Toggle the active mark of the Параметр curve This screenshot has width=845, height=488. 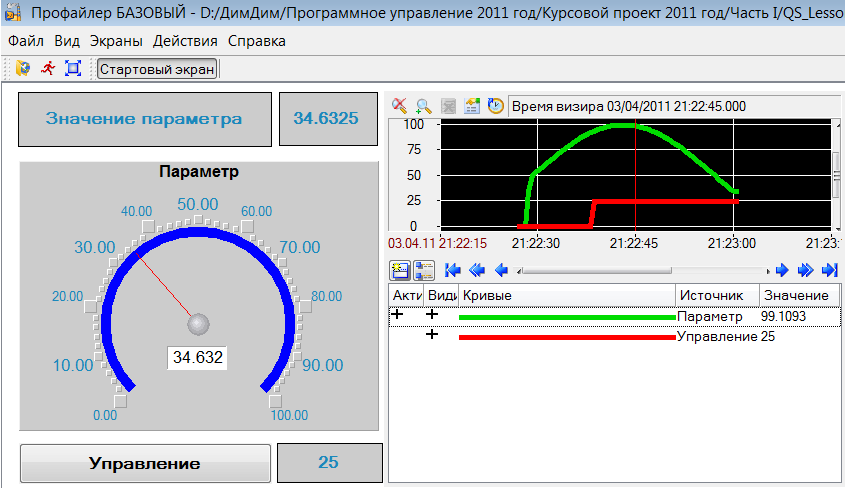pos(397,314)
